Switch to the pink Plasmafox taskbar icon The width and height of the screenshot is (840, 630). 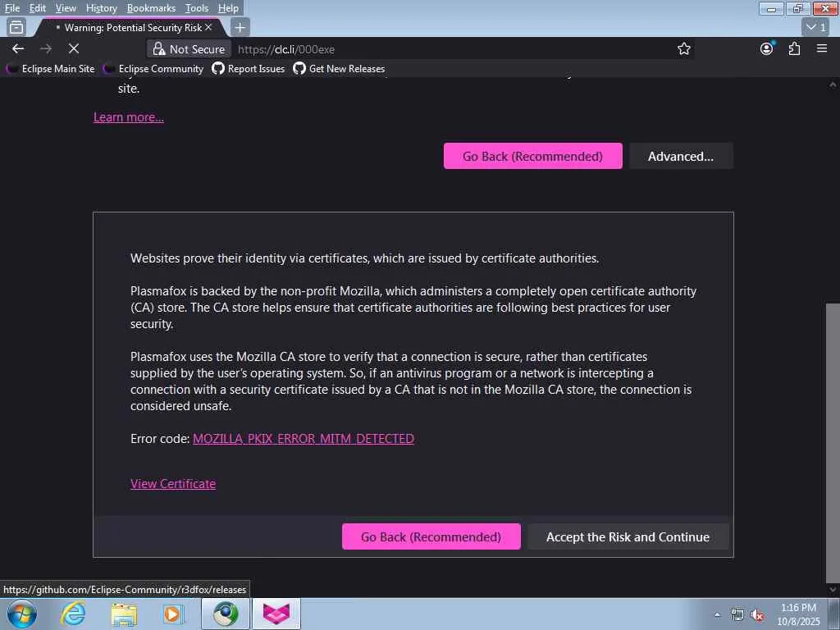tap(276, 614)
